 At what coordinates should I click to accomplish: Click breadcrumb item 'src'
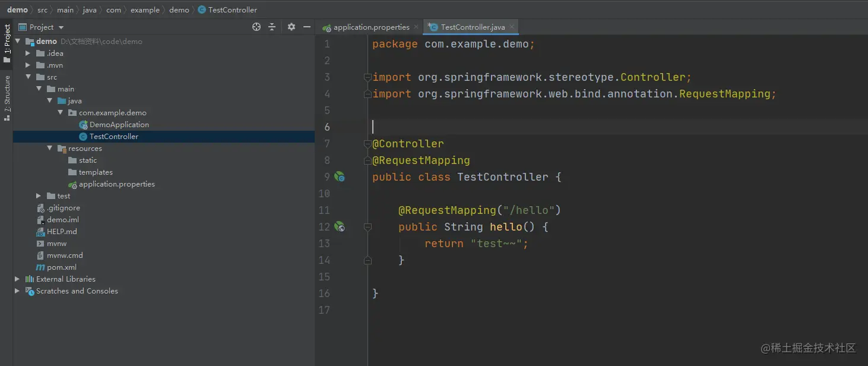click(x=43, y=10)
